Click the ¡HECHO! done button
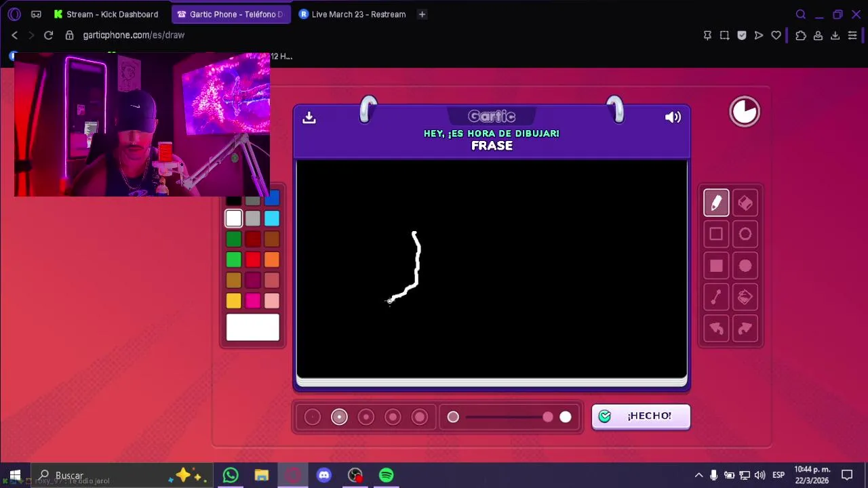The image size is (868, 488). pos(641,417)
